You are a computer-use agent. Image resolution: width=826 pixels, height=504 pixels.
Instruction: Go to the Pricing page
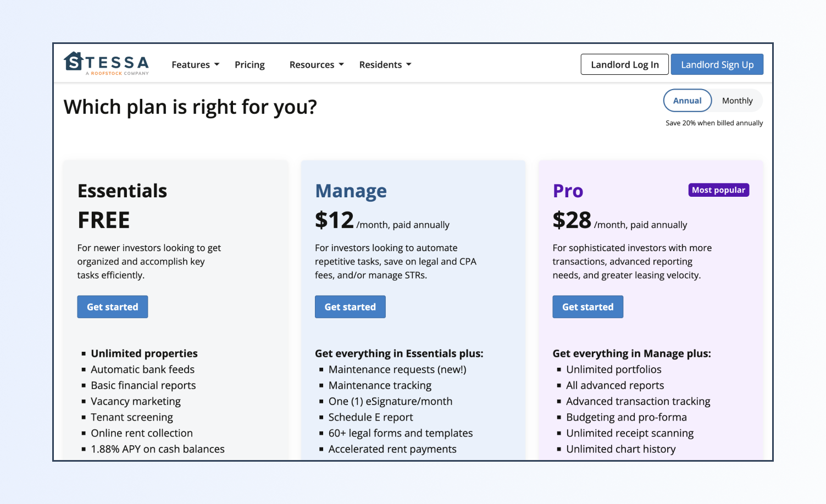pos(250,65)
